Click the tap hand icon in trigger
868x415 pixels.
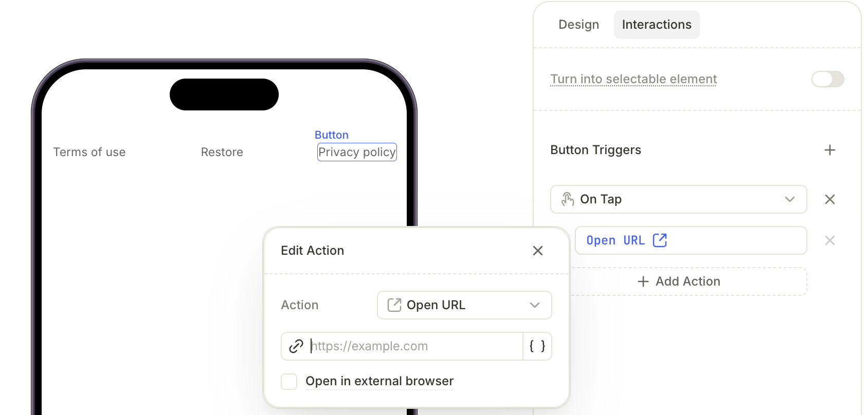tap(567, 199)
